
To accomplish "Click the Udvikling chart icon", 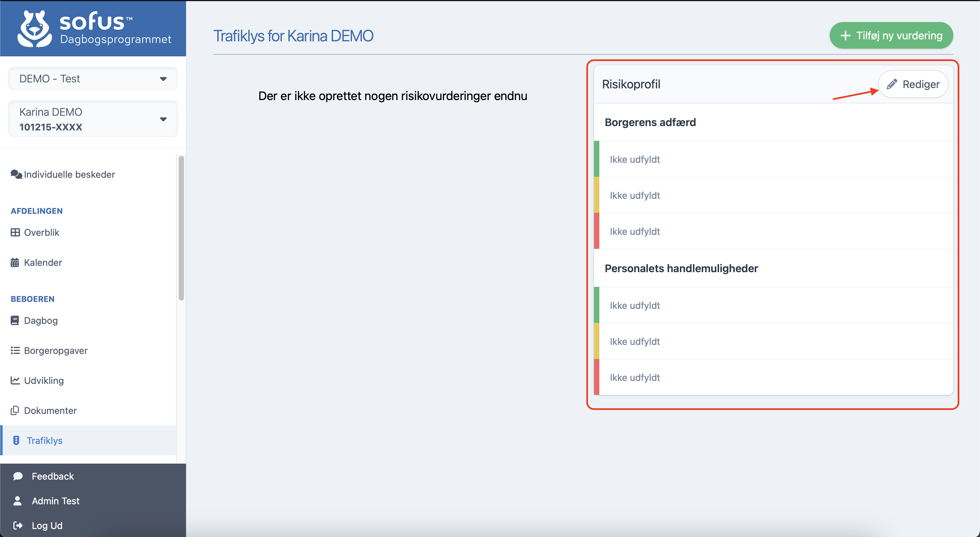I will (15, 380).
